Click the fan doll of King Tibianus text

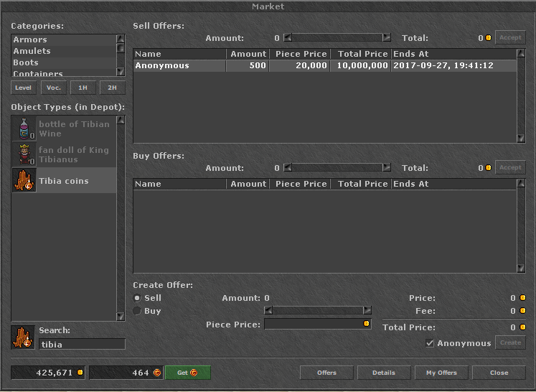[x=73, y=154]
